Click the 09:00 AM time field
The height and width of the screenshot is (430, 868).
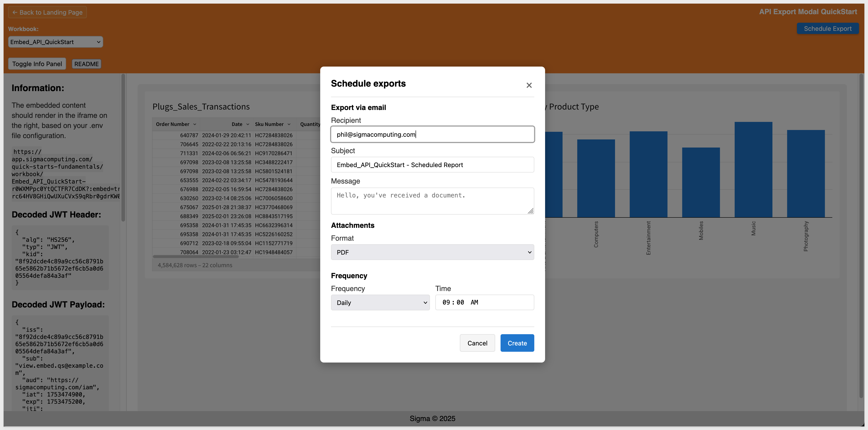[x=484, y=302]
